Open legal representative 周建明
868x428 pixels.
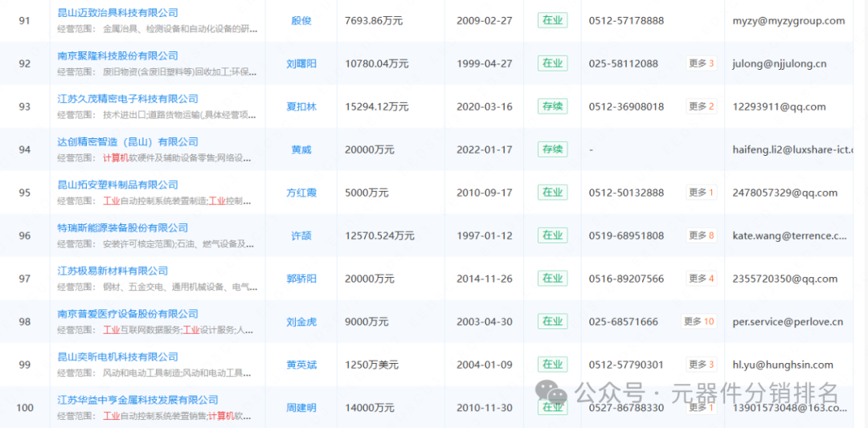pyautogui.click(x=301, y=408)
